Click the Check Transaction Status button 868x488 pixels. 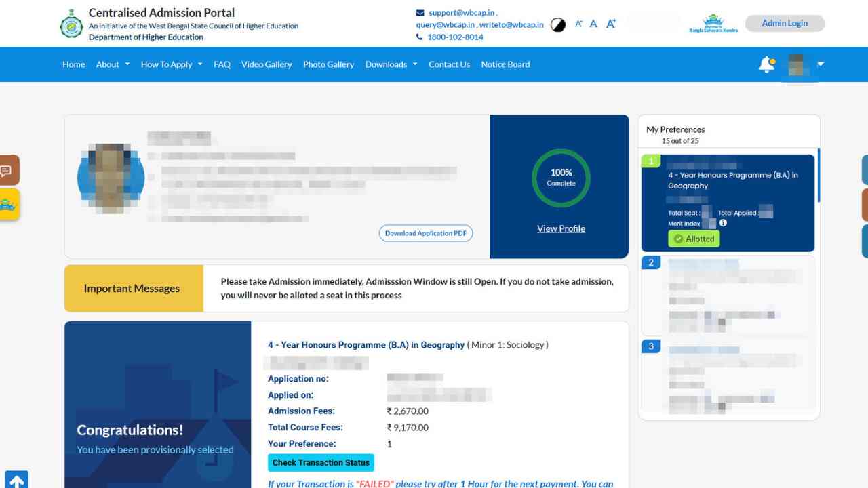point(321,463)
